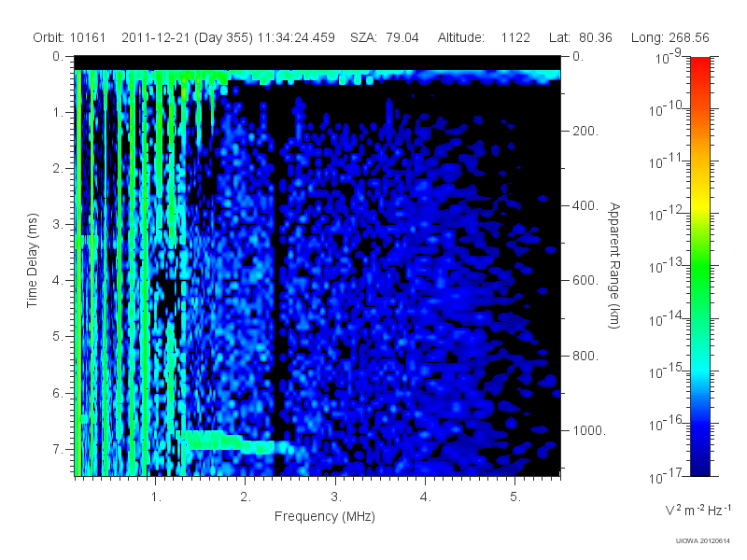Click the cyan horizontal band at plot top
This screenshot has width=747, height=560.
[317, 77]
